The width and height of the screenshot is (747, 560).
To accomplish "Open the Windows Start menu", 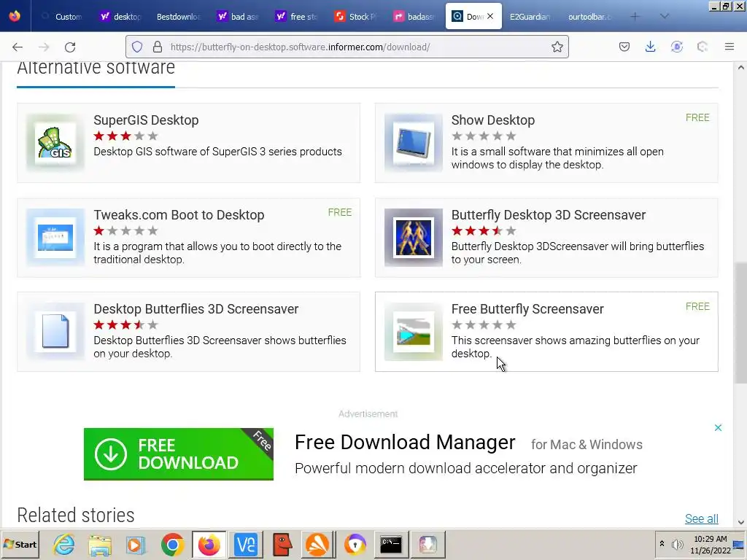I will point(20,544).
